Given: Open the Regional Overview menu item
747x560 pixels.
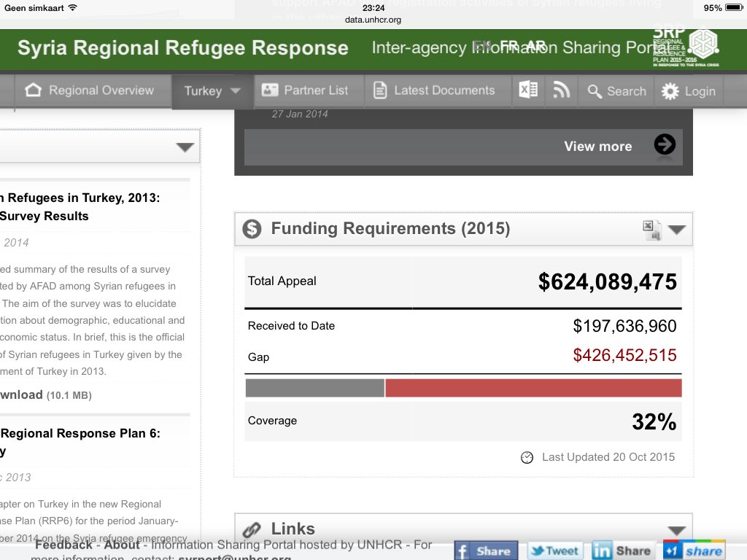Looking at the screenshot, I should (93, 90).
